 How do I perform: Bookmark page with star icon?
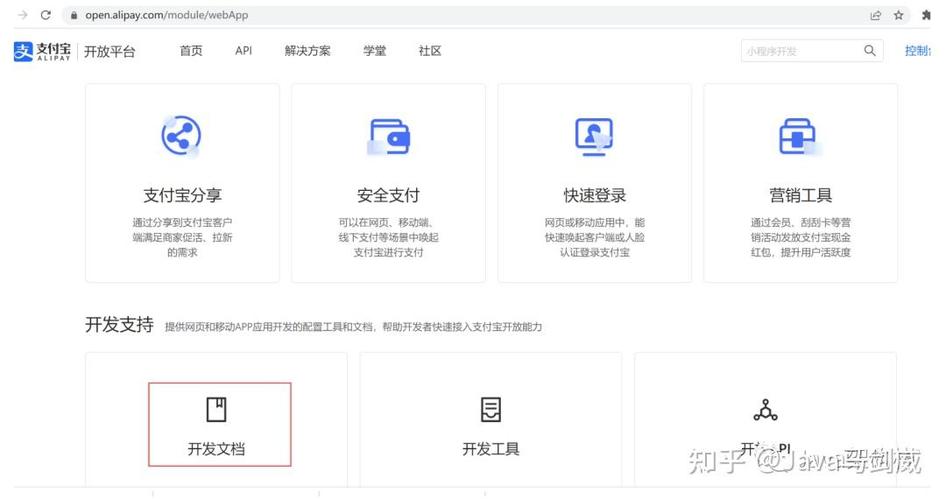pos(899,15)
